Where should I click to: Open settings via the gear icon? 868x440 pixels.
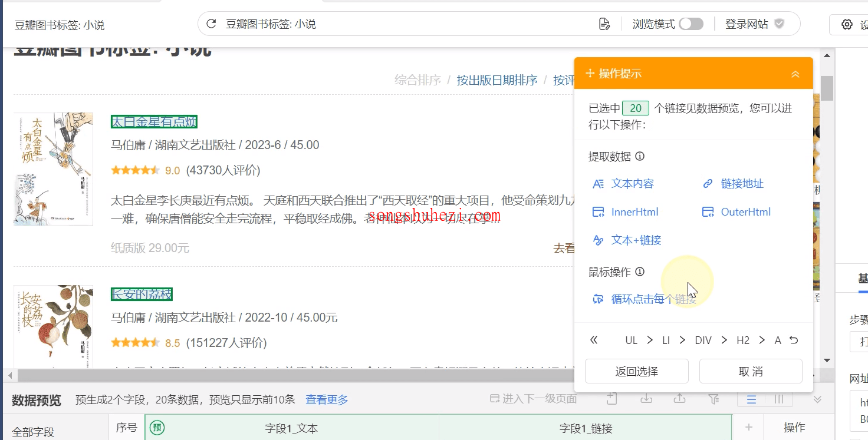[x=847, y=25]
